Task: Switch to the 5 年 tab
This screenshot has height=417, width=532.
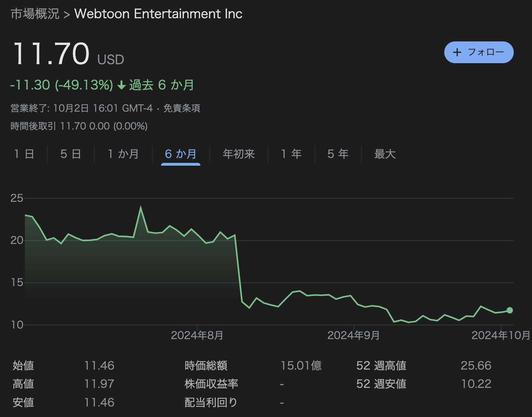Action: [338, 154]
